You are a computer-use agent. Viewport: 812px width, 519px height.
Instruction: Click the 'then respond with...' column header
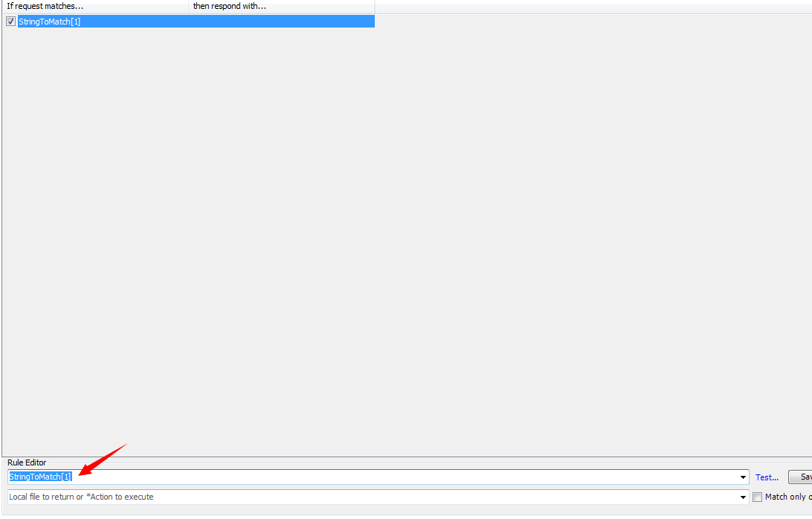pyautogui.click(x=282, y=6)
